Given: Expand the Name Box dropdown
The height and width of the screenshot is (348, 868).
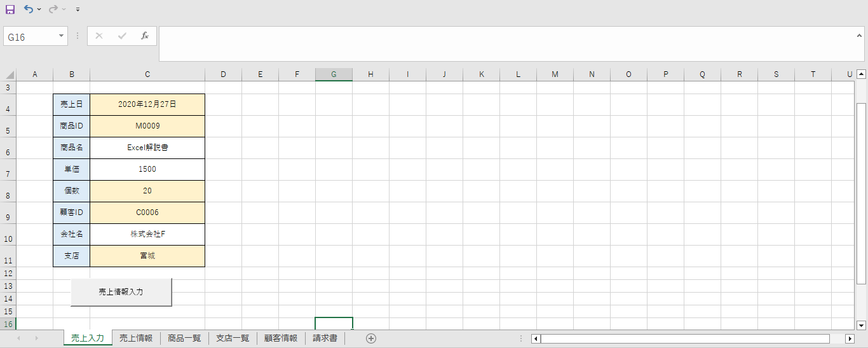Looking at the screenshot, I should pos(62,36).
